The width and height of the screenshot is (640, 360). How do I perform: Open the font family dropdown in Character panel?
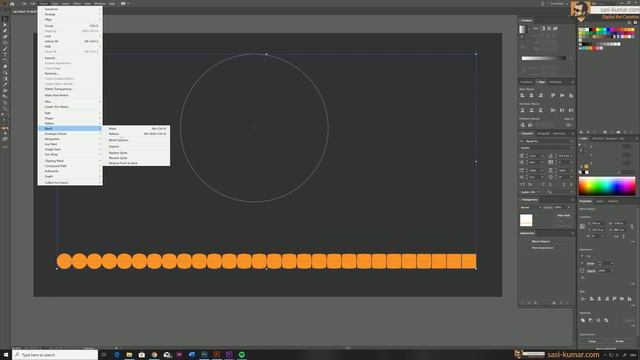click(547, 141)
